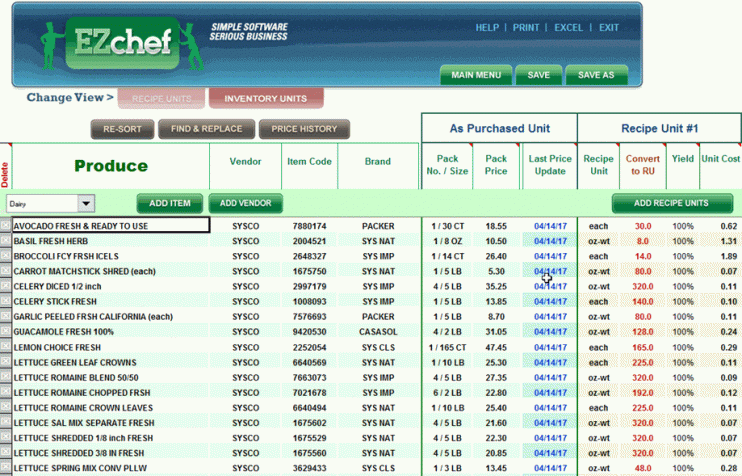
Task: Click the ADD VENDOR button
Action: pyautogui.click(x=245, y=203)
